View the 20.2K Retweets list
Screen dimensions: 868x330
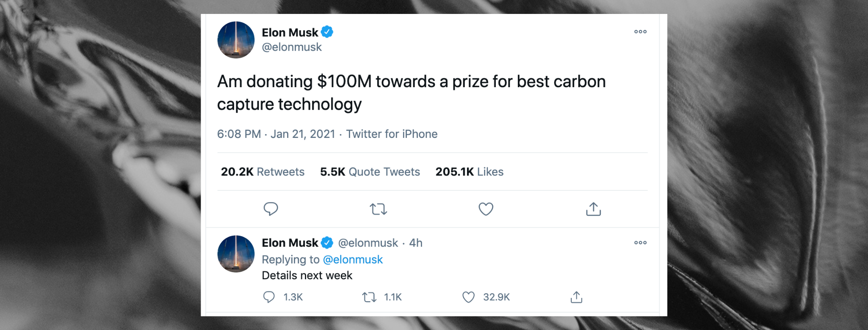tap(263, 172)
